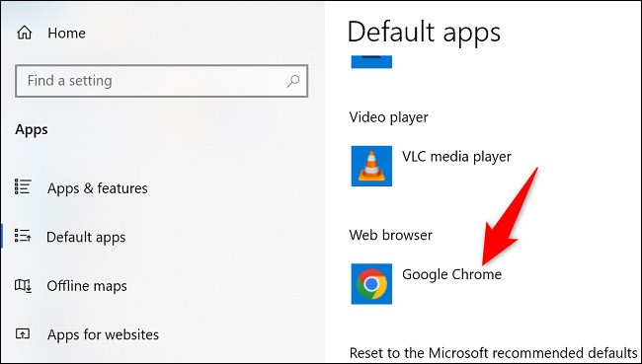Open Apps & features section

click(98, 188)
